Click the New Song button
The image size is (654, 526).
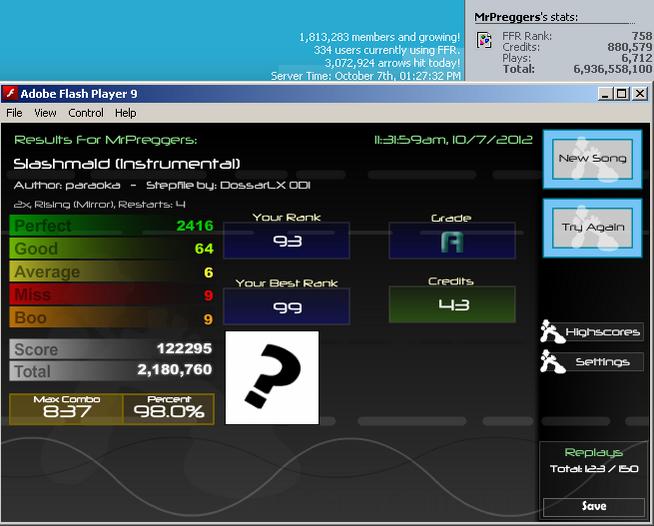592,159
